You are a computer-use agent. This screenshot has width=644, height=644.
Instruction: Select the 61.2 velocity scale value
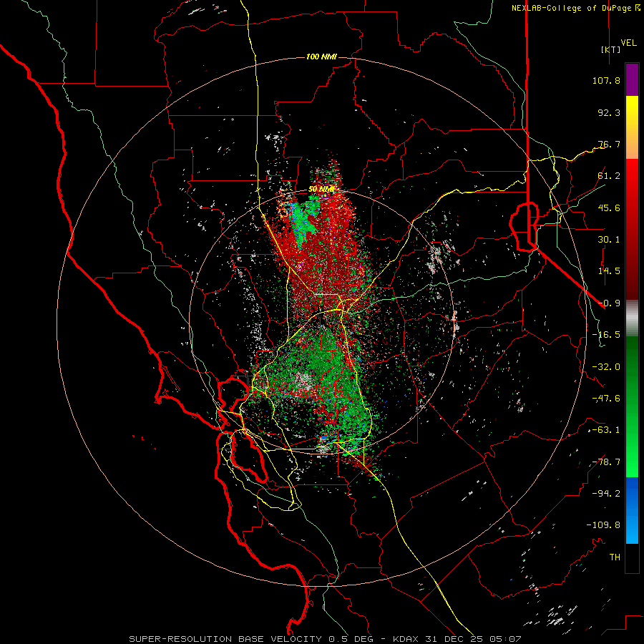(x=609, y=176)
